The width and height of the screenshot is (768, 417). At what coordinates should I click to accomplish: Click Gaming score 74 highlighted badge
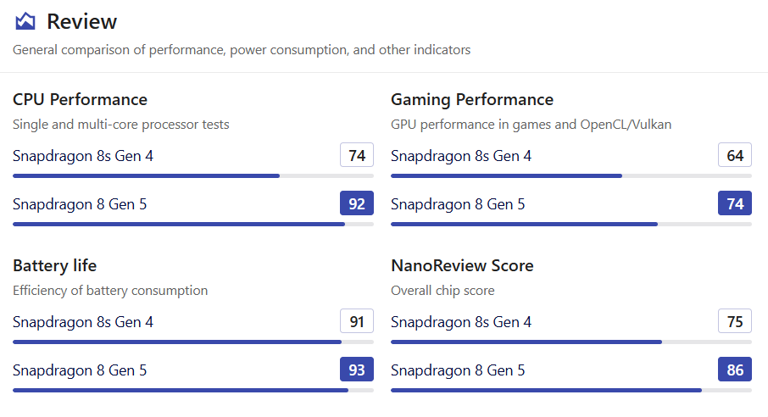tap(735, 203)
